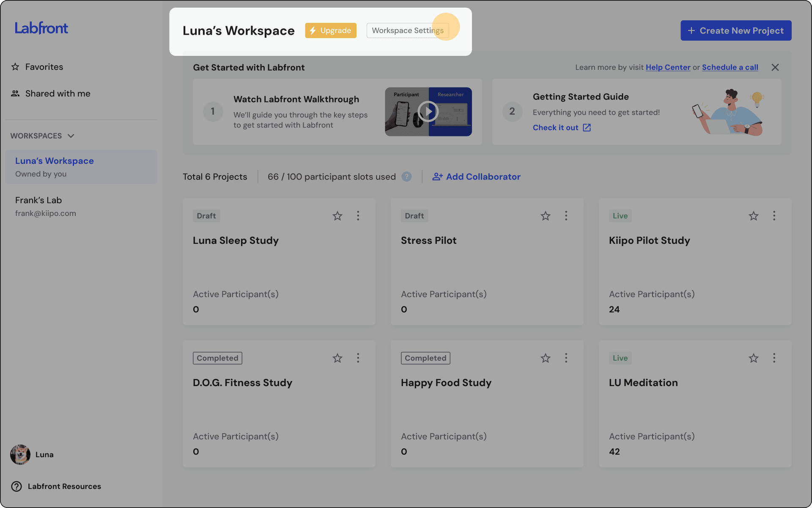The width and height of the screenshot is (812, 508).
Task: Open the participant slots help tooltip
Action: pos(406,177)
